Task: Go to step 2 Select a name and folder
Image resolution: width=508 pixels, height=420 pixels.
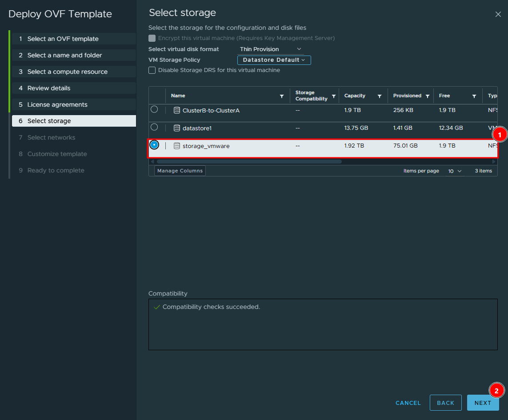Action: tap(74, 55)
